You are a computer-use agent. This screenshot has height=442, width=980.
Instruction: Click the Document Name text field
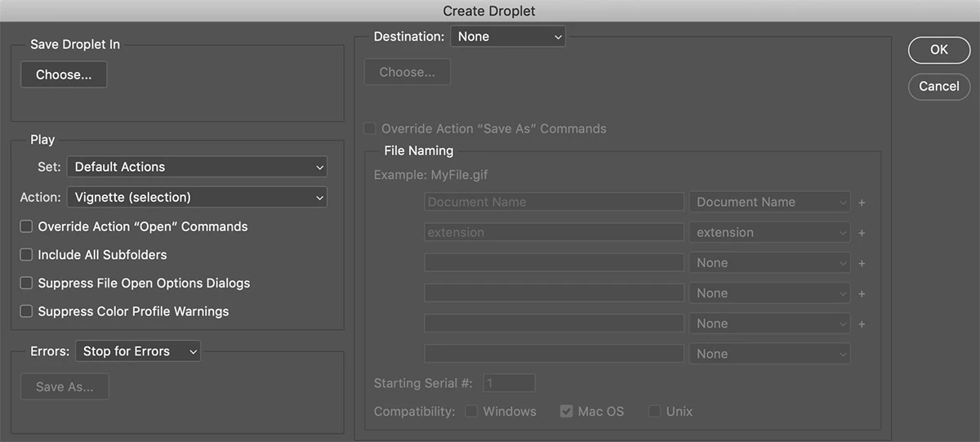click(x=554, y=202)
